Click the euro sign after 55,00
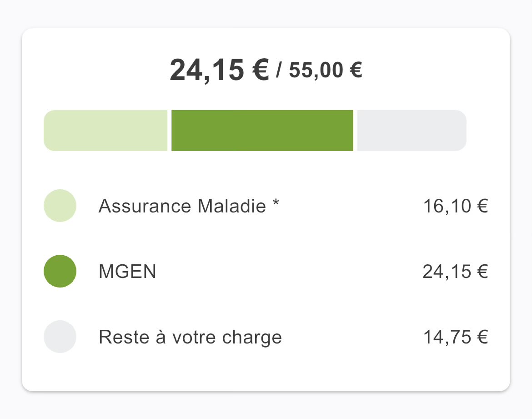The height and width of the screenshot is (419, 532). pos(356,70)
